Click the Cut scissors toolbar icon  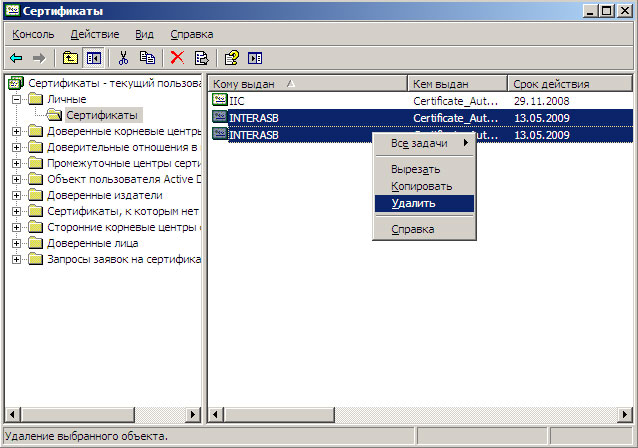(x=124, y=58)
